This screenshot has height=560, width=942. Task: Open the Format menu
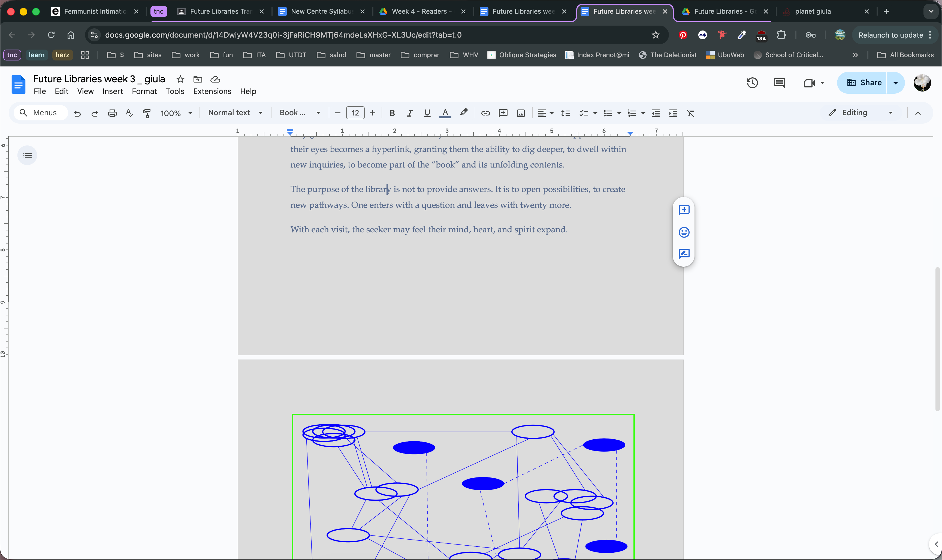coord(144,91)
